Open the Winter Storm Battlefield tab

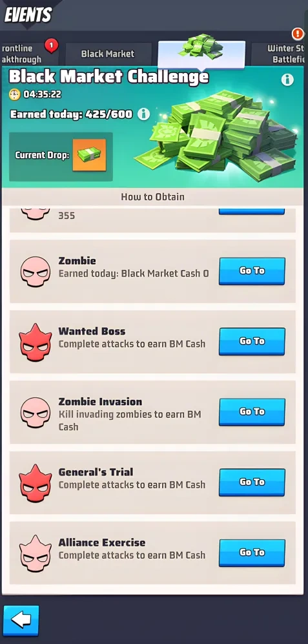click(x=280, y=54)
